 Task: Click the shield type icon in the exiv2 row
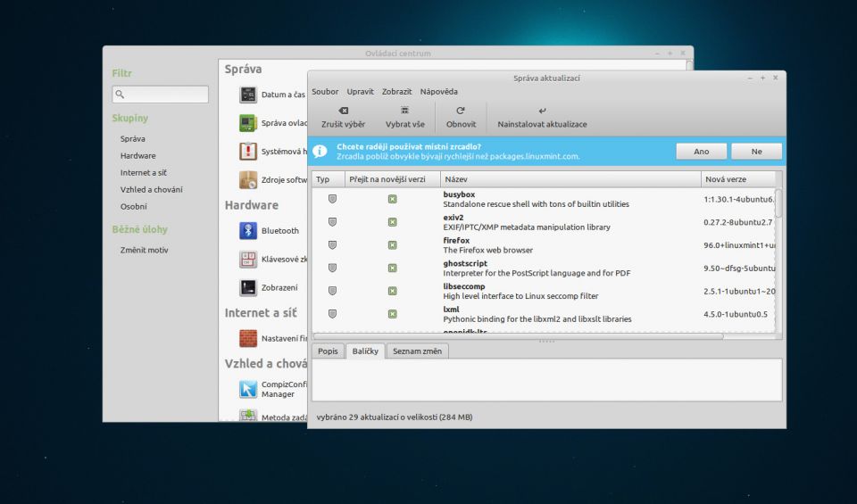pyautogui.click(x=332, y=222)
